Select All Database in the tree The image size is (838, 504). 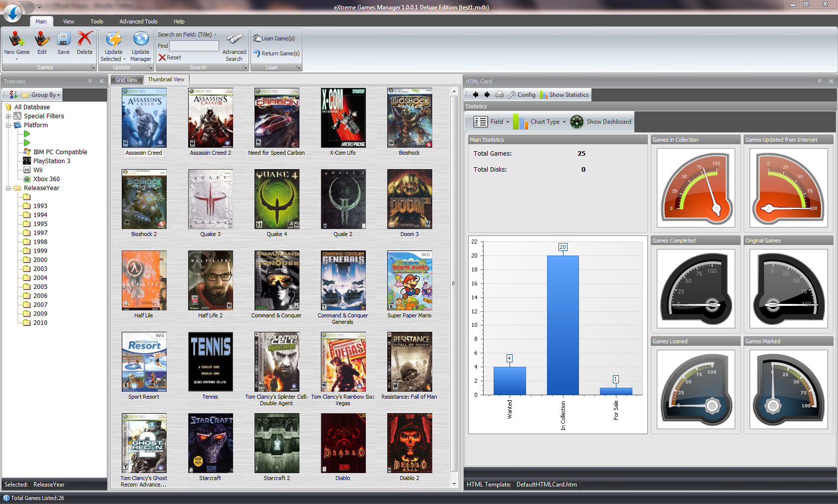click(32, 107)
